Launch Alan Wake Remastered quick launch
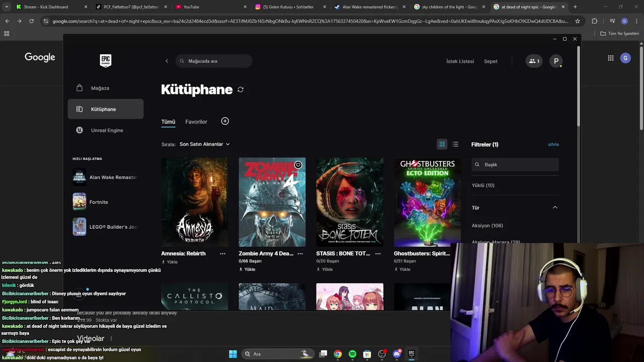Screen dimensions: 644x362 point(105,177)
